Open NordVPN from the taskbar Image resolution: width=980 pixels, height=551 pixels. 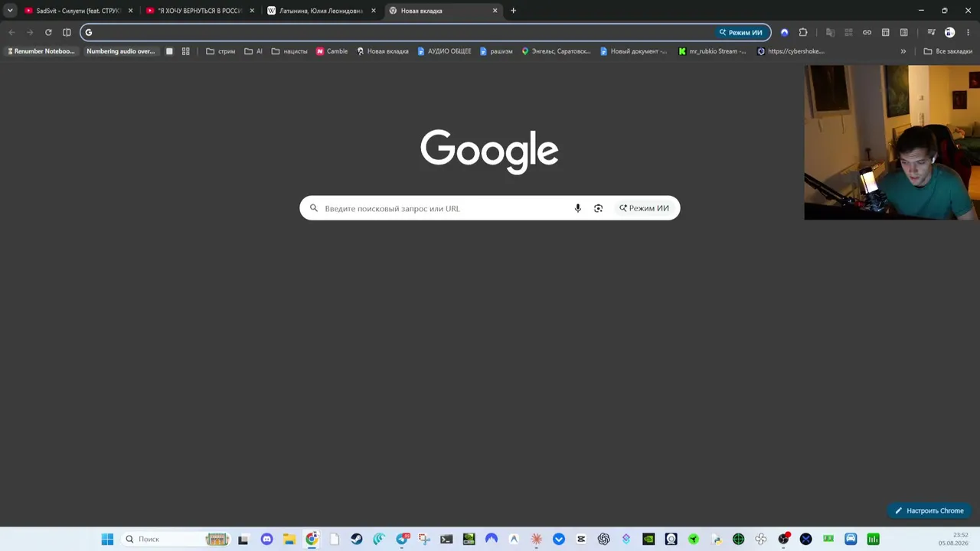[x=492, y=540]
